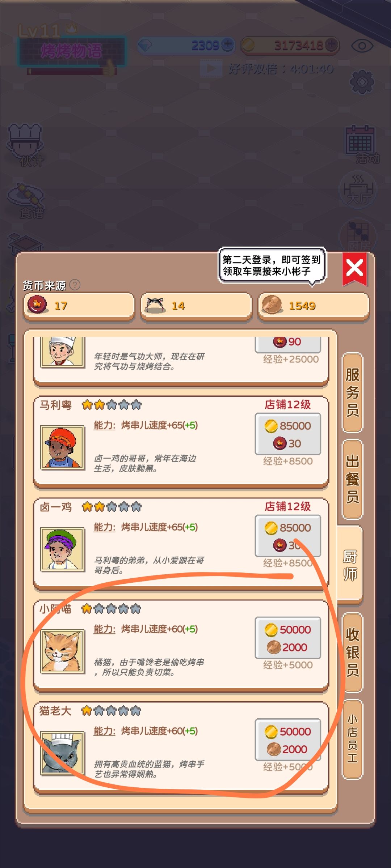Open the 服务员 tab
The width and height of the screenshot is (391, 868).
pyautogui.click(x=352, y=392)
